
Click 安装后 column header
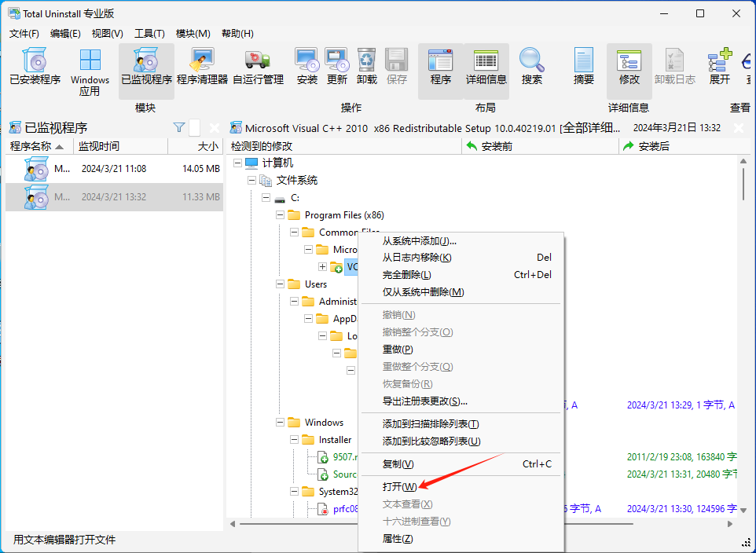684,146
